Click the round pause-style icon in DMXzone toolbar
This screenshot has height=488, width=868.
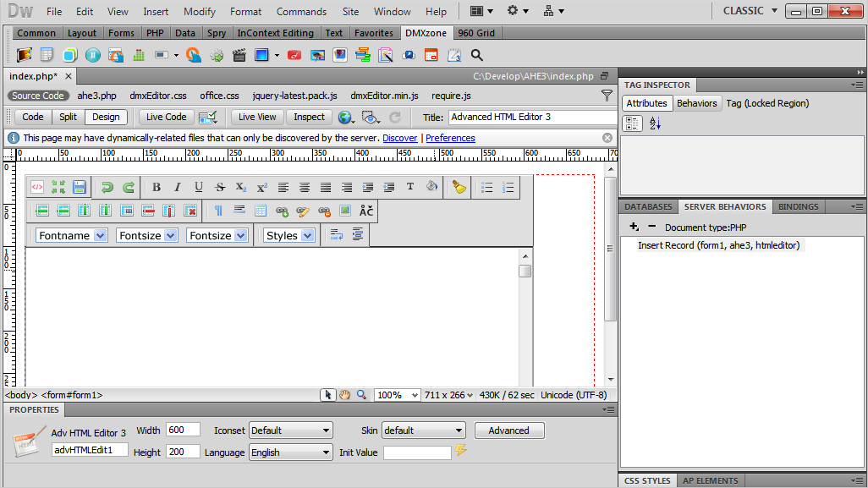tap(93, 55)
